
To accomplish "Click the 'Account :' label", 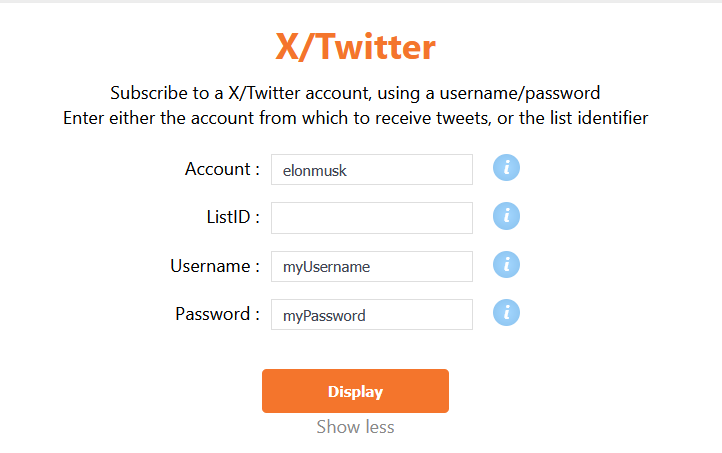I will pyautogui.click(x=222, y=169).
